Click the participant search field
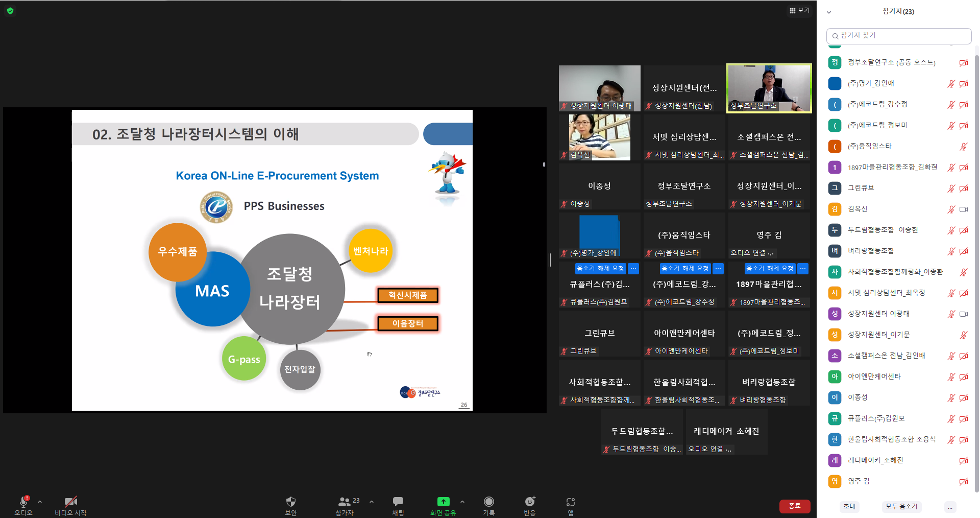Screen dimensions: 980x518 pyautogui.click(x=899, y=36)
